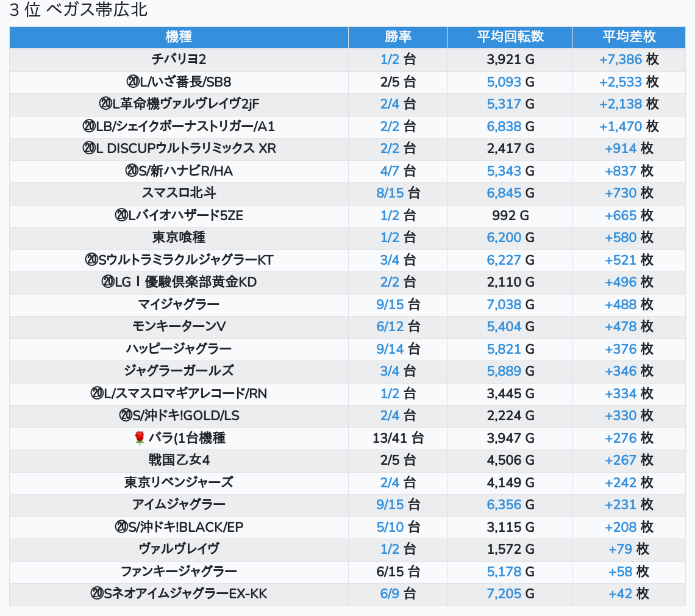Open the +580 value for 東京喰種
Image resolution: width=695 pixels, height=616 pixels.
tap(621, 237)
